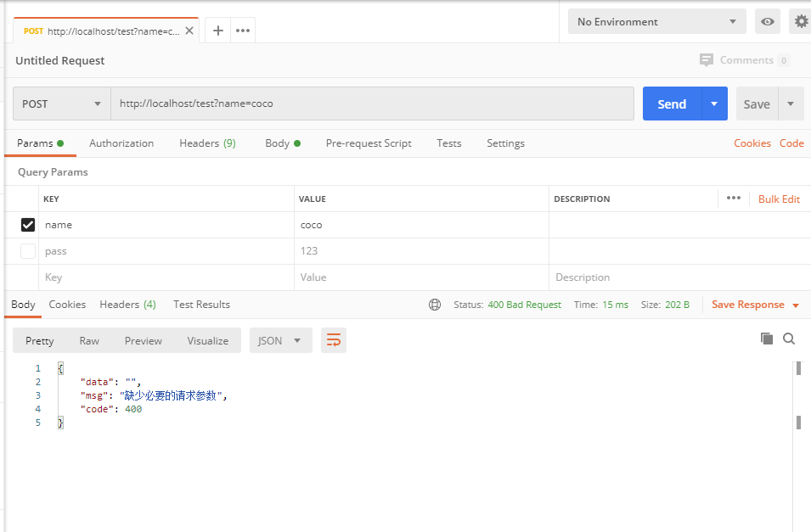811x532 pixels.
Task: Switch response view to Pretty
Action: 40,341
